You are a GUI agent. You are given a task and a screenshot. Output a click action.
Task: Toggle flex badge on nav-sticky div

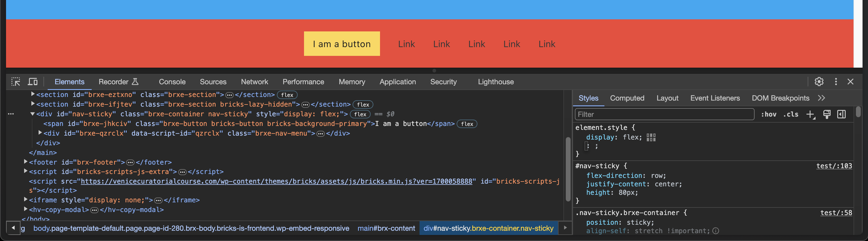(x=360, y=114)
